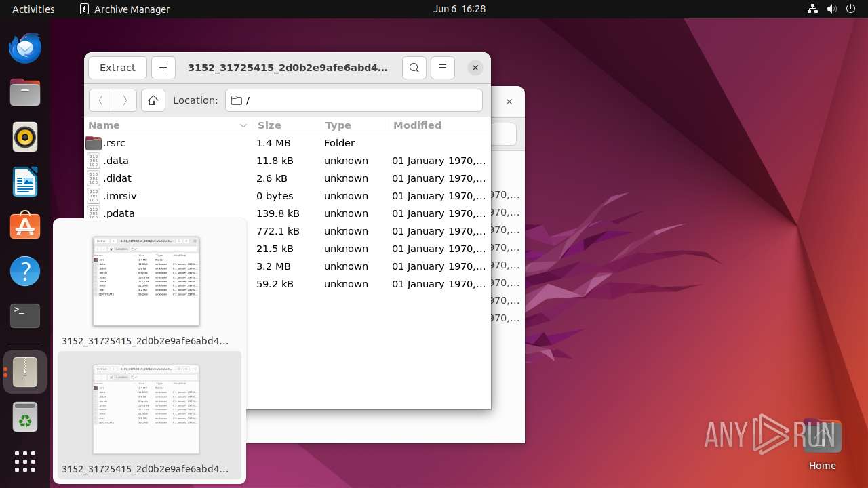Image resolution: width=868 pixels, height=488 pixels.
Task: Go back with the left arrow
Action: click(101, 100)
